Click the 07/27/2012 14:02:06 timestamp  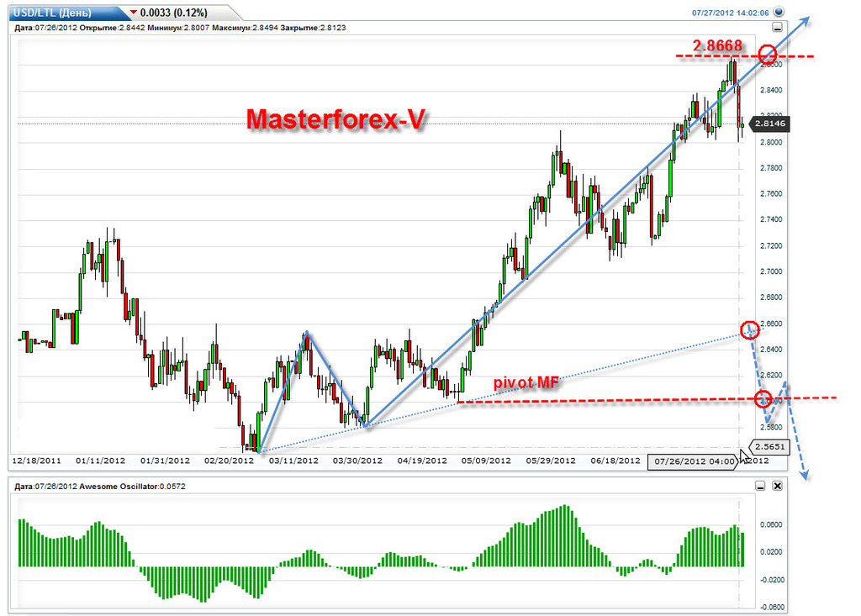731,13
